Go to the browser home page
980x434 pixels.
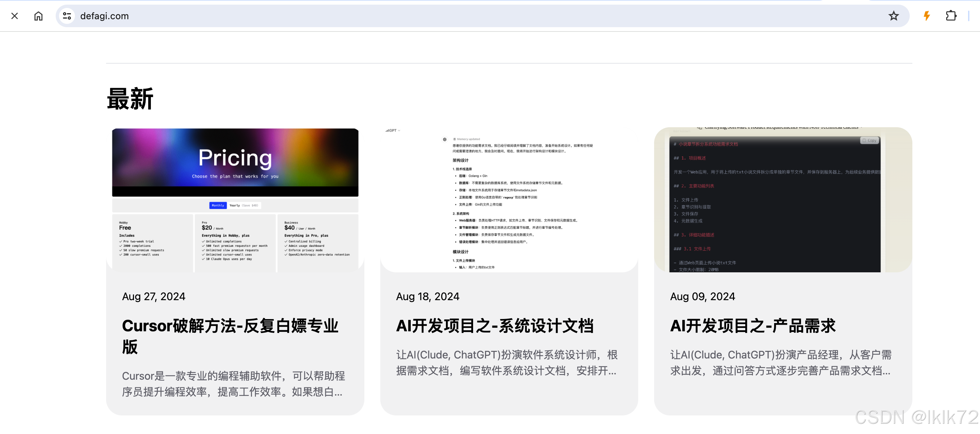point(38,16)
